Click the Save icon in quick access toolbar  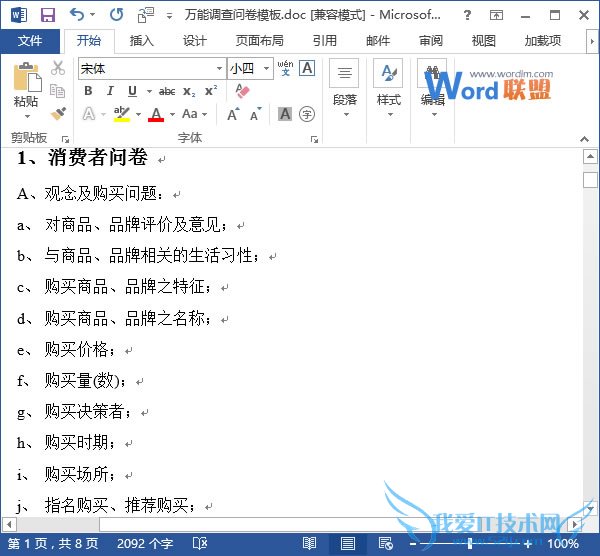click(48, 15)
